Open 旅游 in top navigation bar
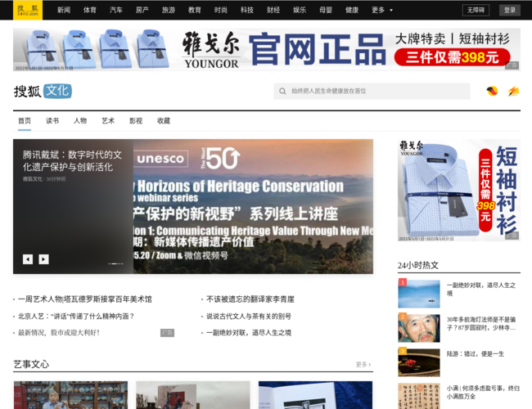This screenshot has width=532, height=409. pyautogui.click(x=169, y=10)
